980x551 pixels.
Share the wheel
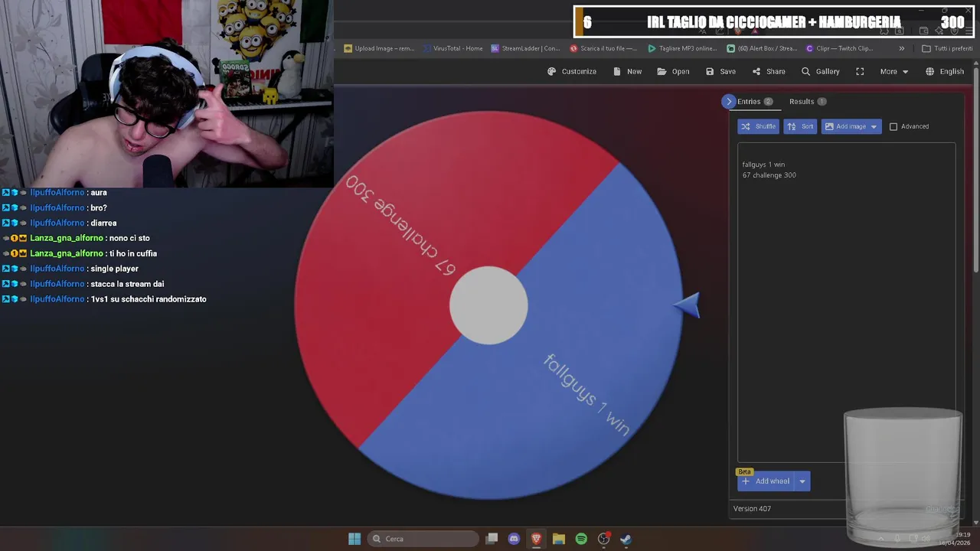(x=769, y=71)
